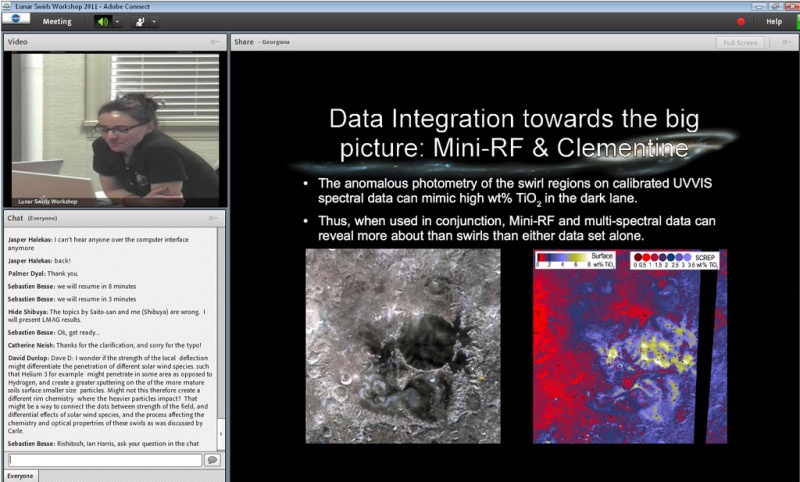Click the presenter webcam video feed
This screenshot has width=800, height=482.
(x=115, y=130)
